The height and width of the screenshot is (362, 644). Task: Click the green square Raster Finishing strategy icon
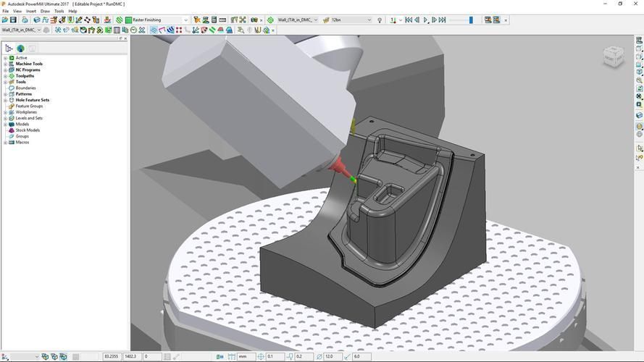(x=128, y=20)
